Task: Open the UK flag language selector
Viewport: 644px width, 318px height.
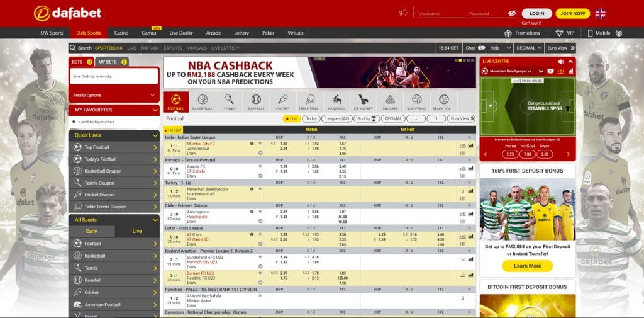Action: coord(600,14)
